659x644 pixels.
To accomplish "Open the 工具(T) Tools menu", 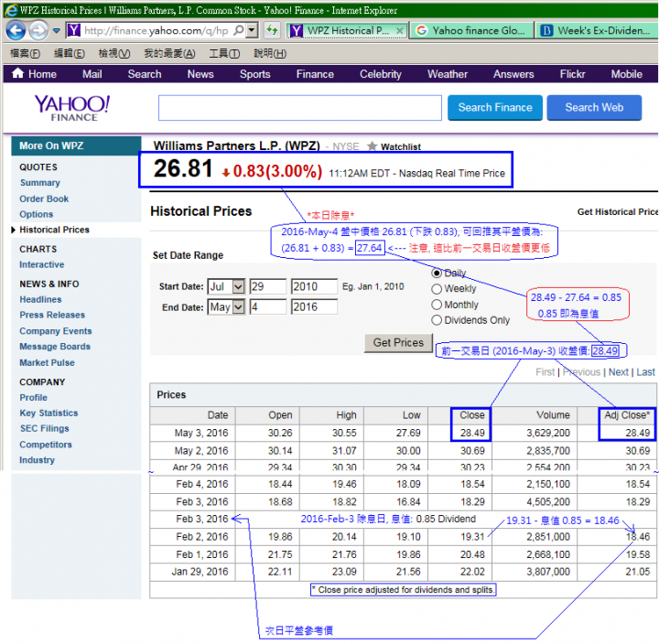I will (224, 53).
